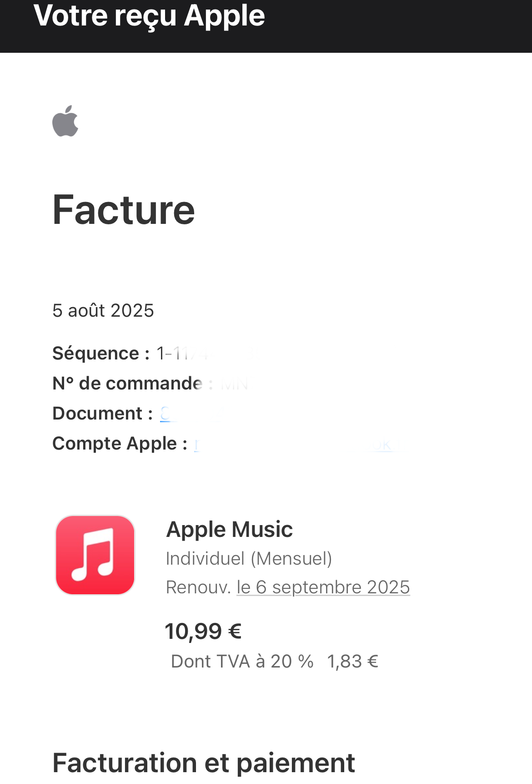
Task: Click the 'Renouv.' text before the date
Action: click(x=198, y=587)
